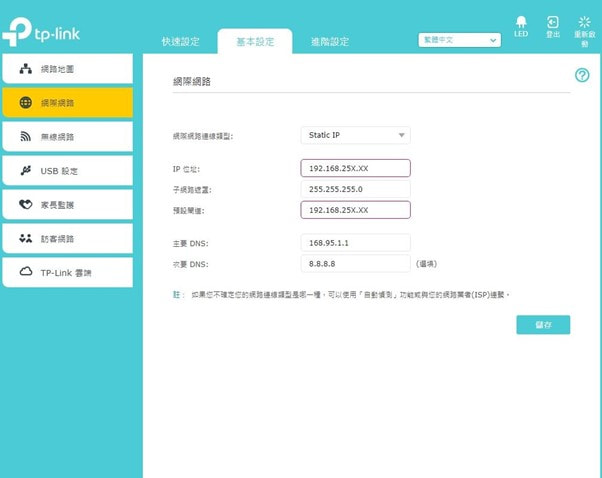Click the IP address input field
Viewport: 602px width, 478px height.
click(356, 168)
